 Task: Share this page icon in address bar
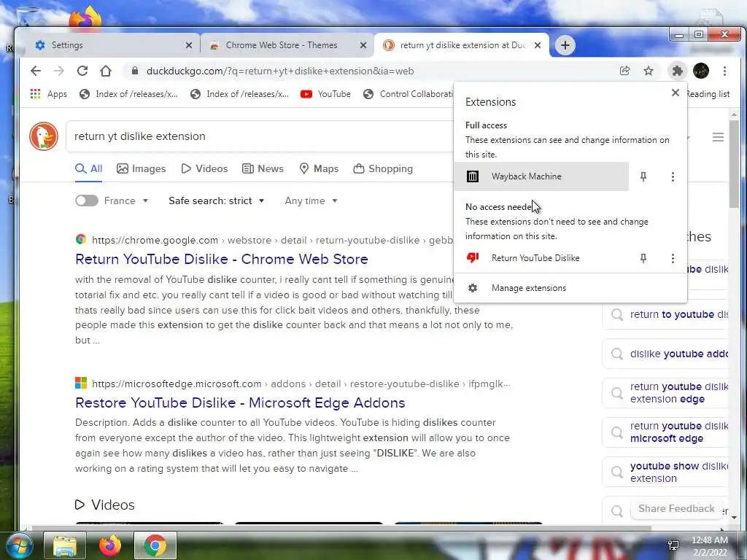click(624, 71)
